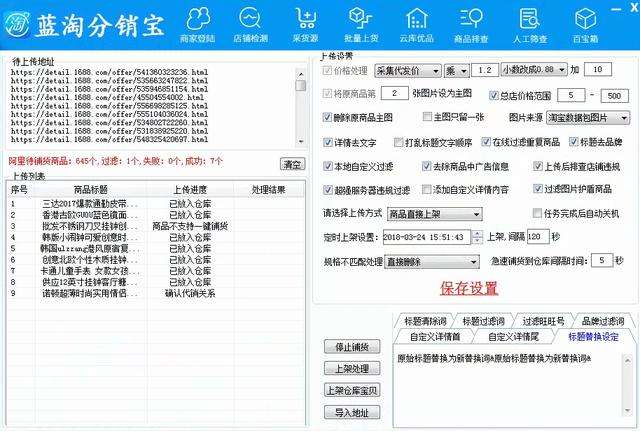Enable 打乱标题文字顺序 checkbox
The width and height of the screenshot is (640, 431).
pos(398,142)
